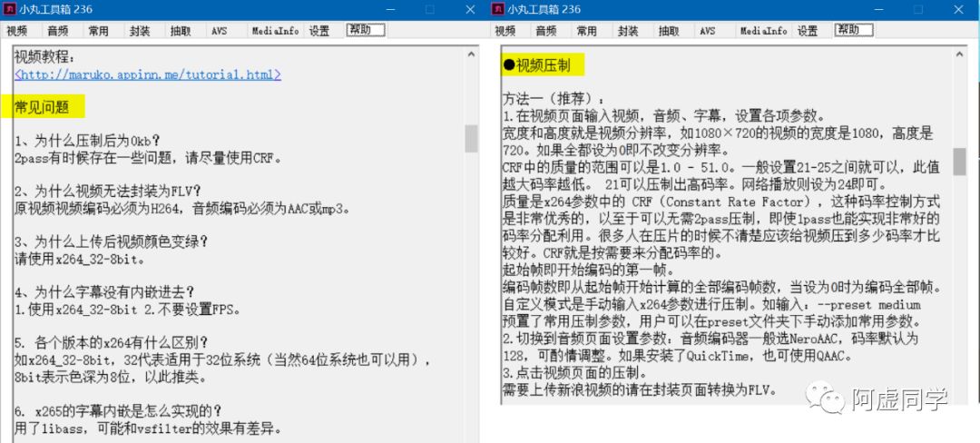Viewport: 980px width, 443px height.
Task: Click 帮助 tab in the 视频压制 window
Action: [x=854, y=30]
